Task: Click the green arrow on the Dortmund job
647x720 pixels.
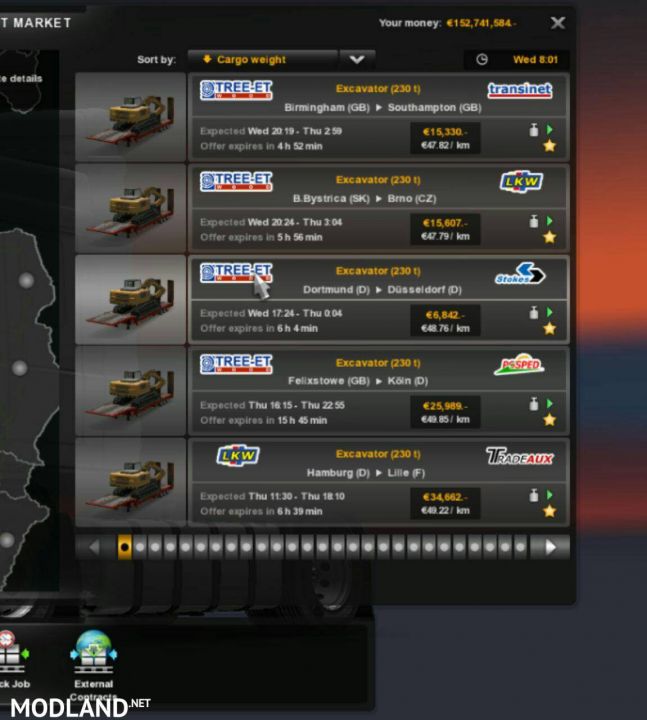Action: pos(550,313)
